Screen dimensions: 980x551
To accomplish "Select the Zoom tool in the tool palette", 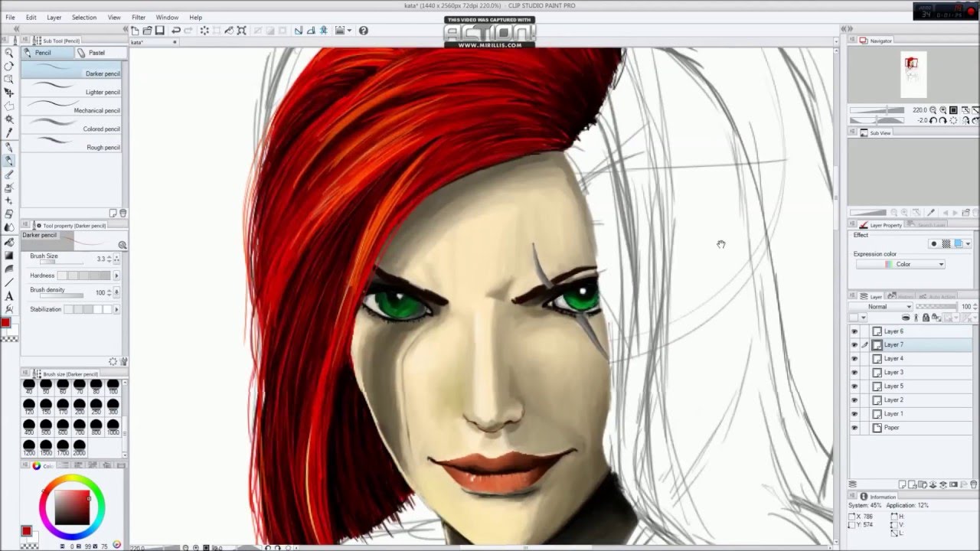I will coord(9,54).
